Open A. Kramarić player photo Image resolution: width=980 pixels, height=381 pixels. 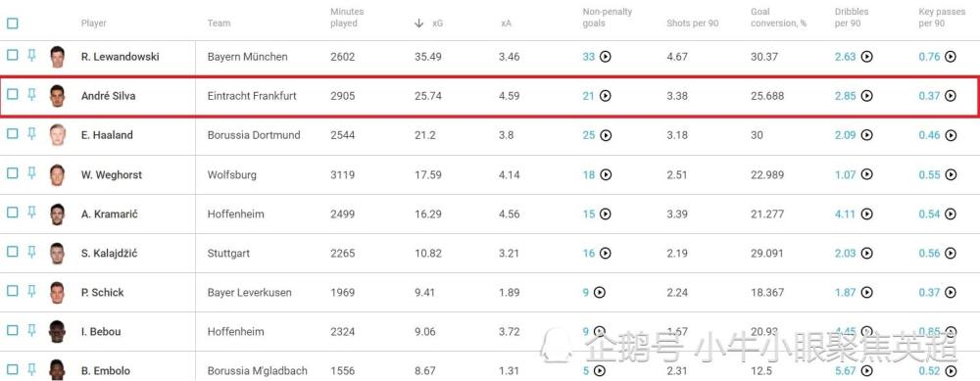click(x=58, y=214)
